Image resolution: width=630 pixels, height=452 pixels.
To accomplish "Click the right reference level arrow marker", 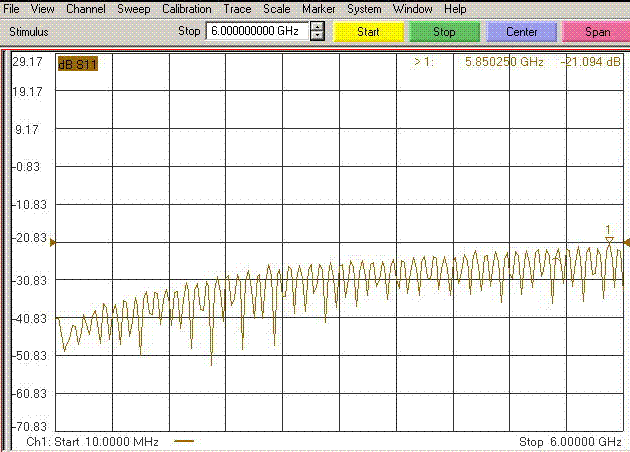I will click(626, 242).
